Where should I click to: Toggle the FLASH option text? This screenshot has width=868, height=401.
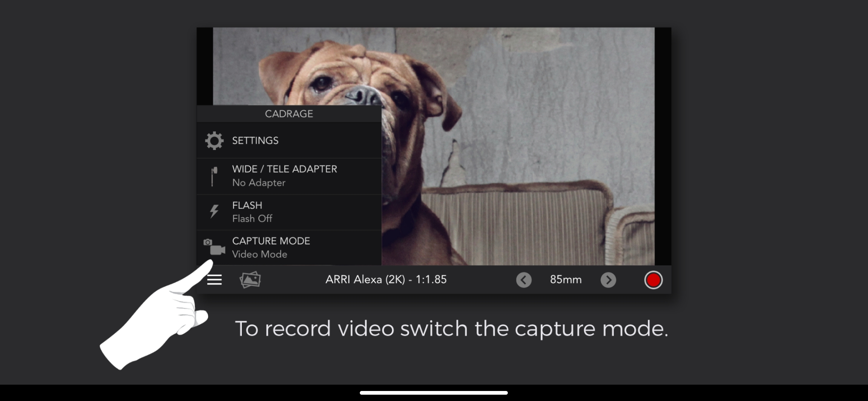pyautogui.click(x=247, y=205)
